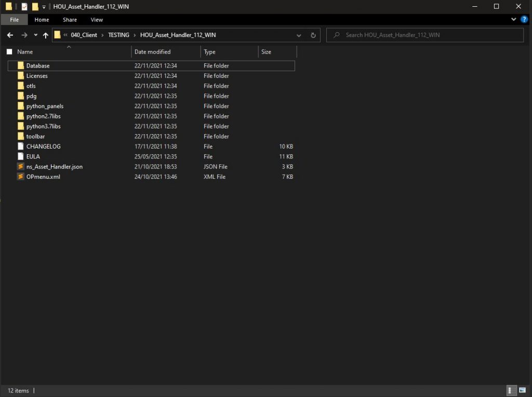Refresh the current folder view
The width and height of the screenshot is (532, 397).
(313, 35)
